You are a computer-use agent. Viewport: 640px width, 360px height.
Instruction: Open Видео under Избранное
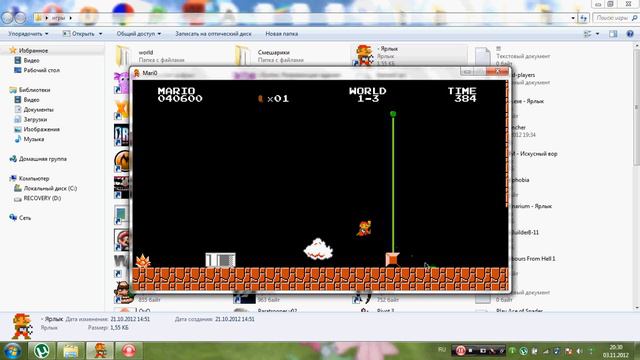point(31,60)
